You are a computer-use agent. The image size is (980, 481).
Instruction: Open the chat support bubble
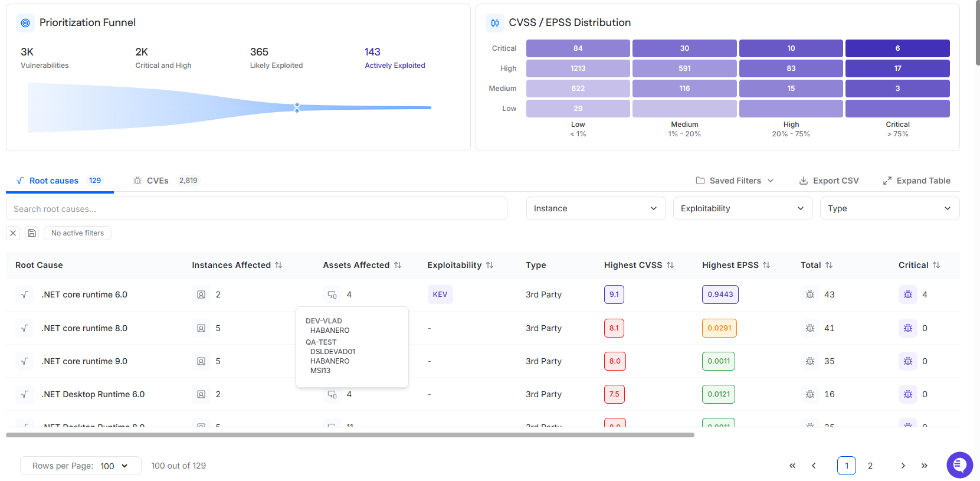tap(959, 465)
